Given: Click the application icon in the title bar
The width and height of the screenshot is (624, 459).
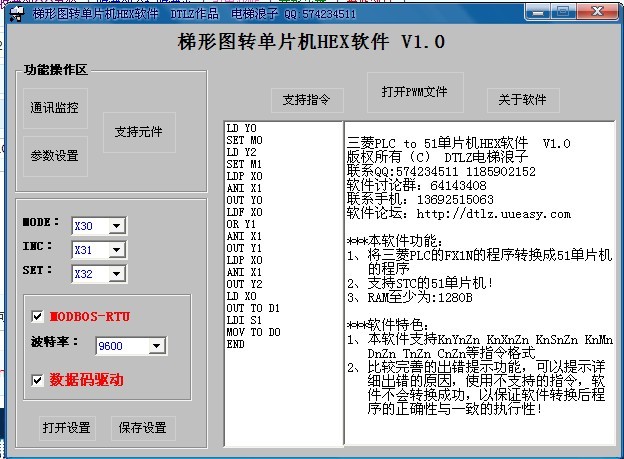Looking at the screenshot, I should [x=16, y=14].
